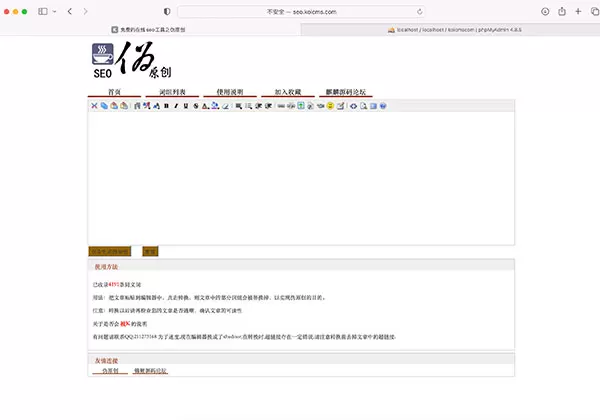
Task: Expand the sidebar options chevron
Action: click(54, 11)
